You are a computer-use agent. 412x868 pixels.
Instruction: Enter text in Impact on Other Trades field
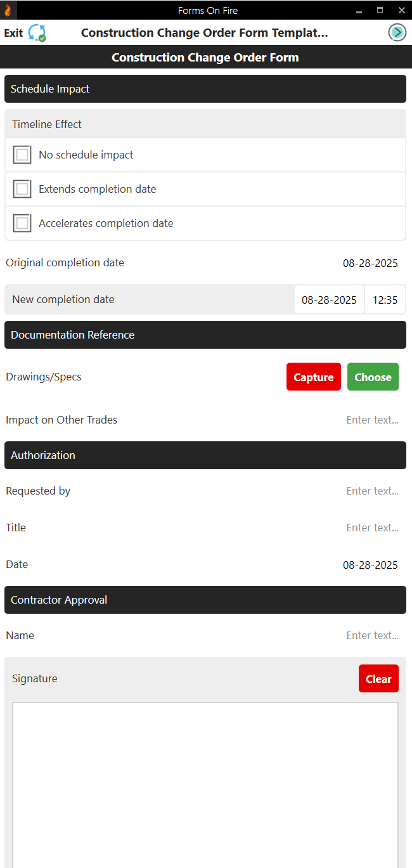[x=373, y=420]
